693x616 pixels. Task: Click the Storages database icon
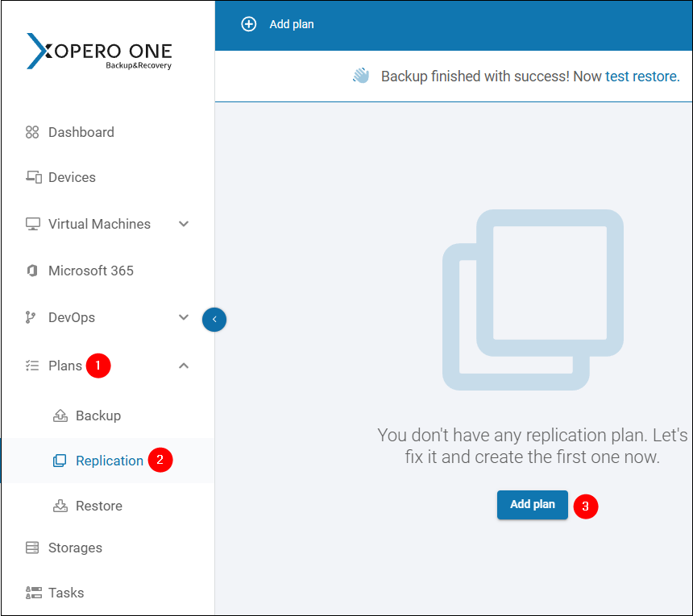[31, 548]
